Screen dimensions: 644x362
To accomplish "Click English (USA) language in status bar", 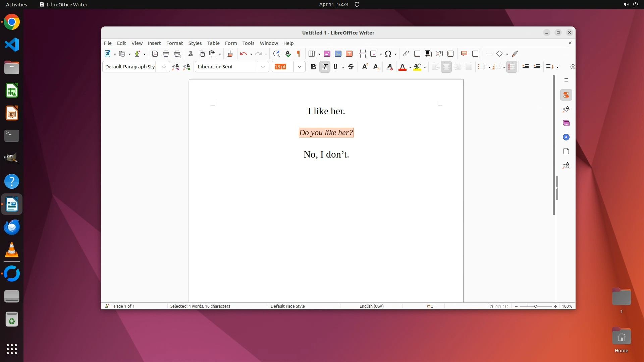I will 371,306.
